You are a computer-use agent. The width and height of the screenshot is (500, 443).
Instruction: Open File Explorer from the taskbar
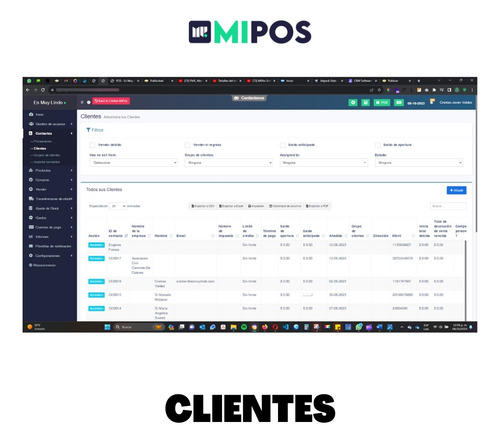(234, 327)
